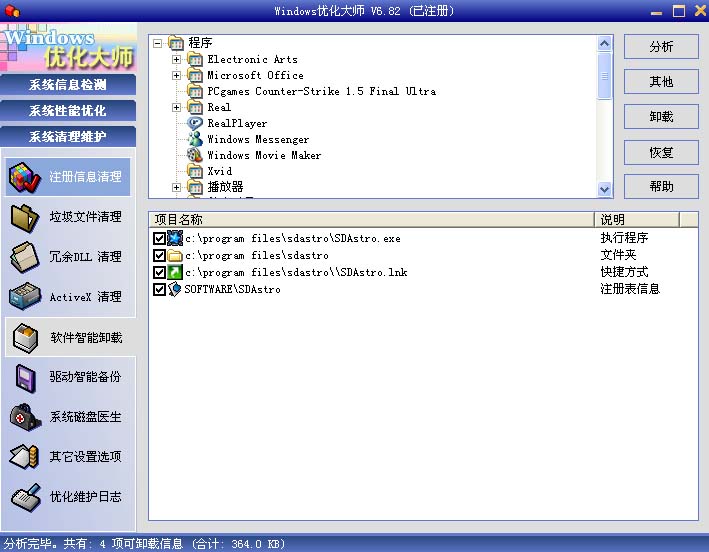Open 优化维护日志 maintenance log icon
This screenshot has width=709, height=552.
(26, 497)
